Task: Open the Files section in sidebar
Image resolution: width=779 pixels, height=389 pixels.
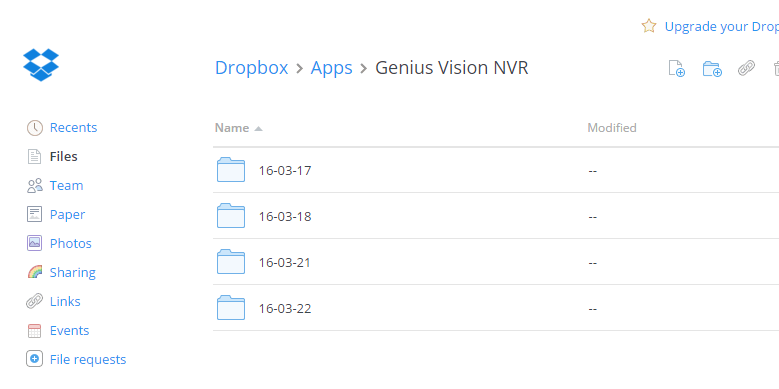Action: (64, 156)
